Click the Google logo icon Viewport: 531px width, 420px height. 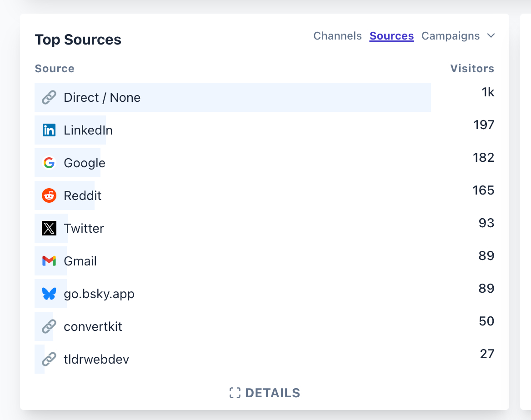[49, 163]
